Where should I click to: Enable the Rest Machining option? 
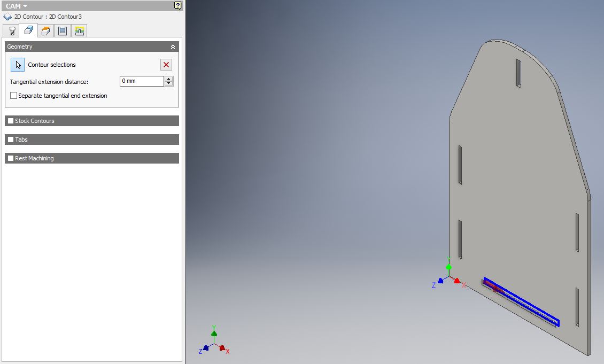tap(11, 158)
